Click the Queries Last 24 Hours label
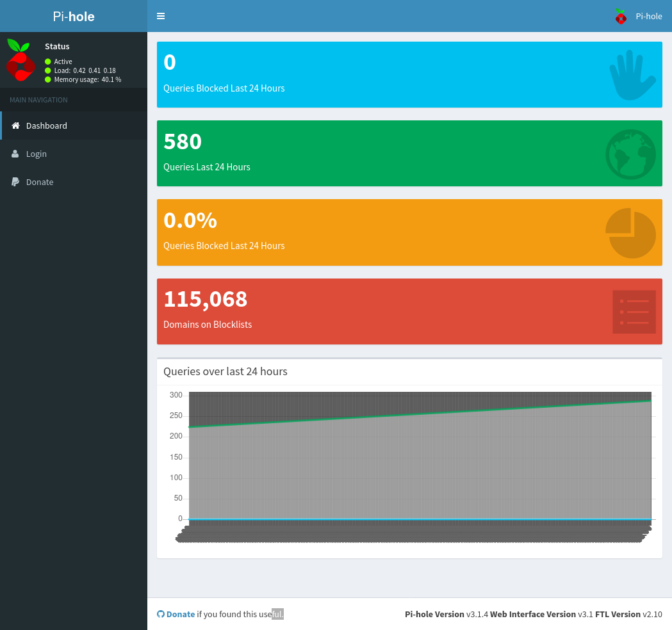 click(206, 167)
